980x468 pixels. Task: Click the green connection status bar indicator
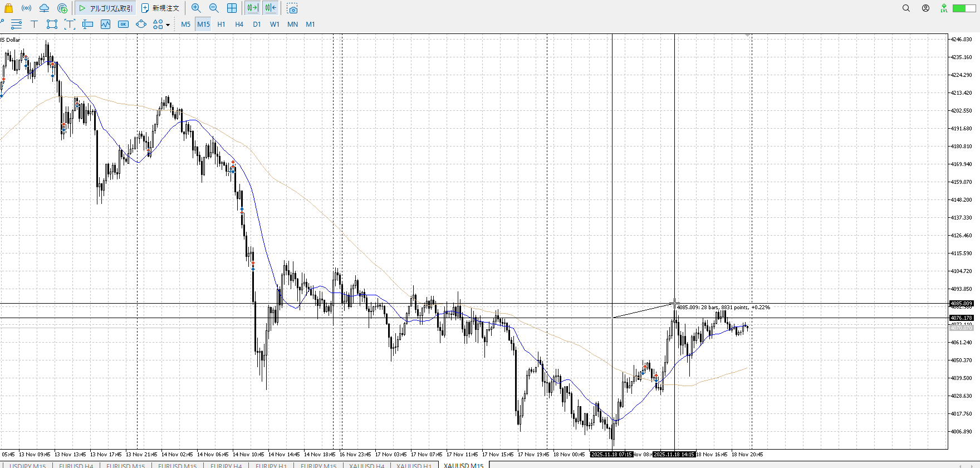959,8
